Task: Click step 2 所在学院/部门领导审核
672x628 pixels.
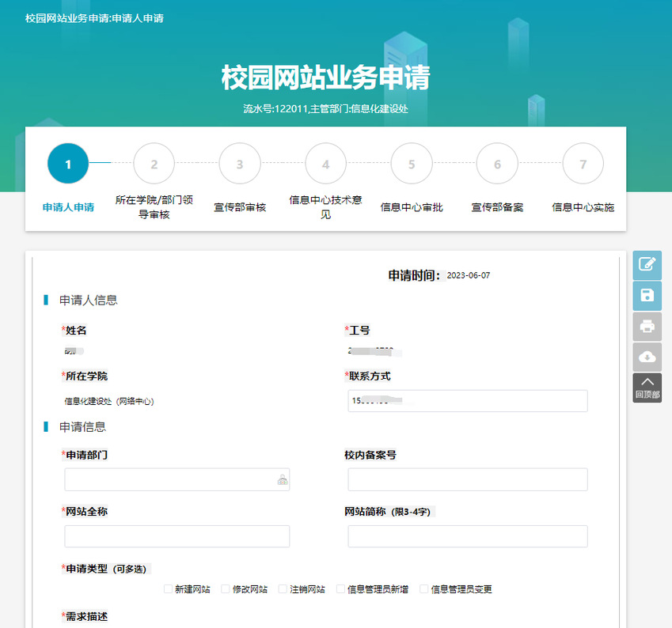Action: [x=154, y=164]
